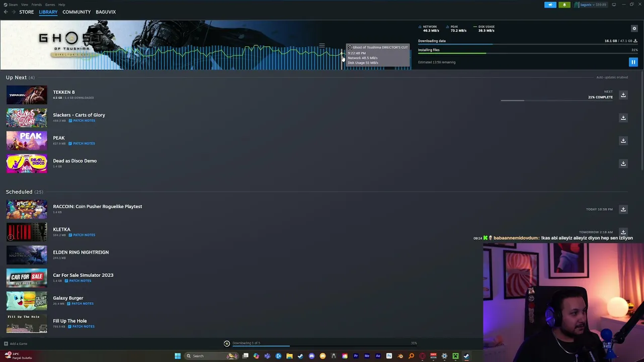Viewport: 644px width, 362px height.
Task: Click the ELDEN RING NIGHTREIGN title
Action: click(80, 252)
